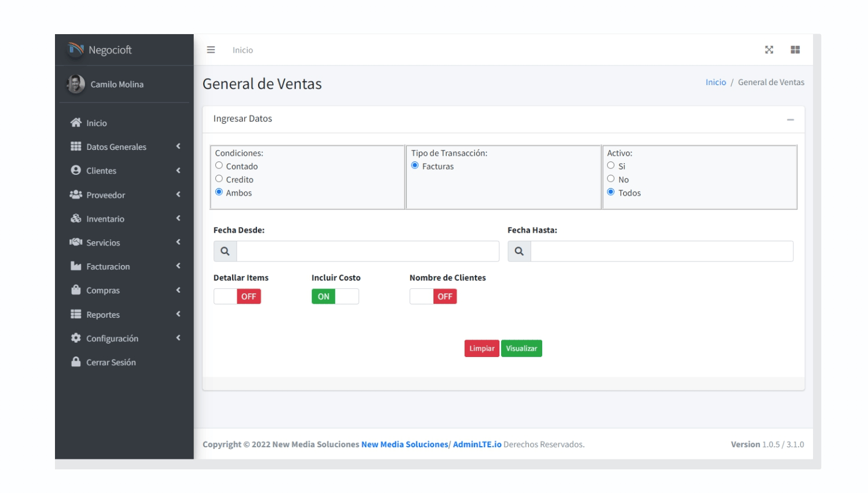Click Camilo Molina's profile avatar
The width and height of the screenshot is (868, 493).
[76, 84]
